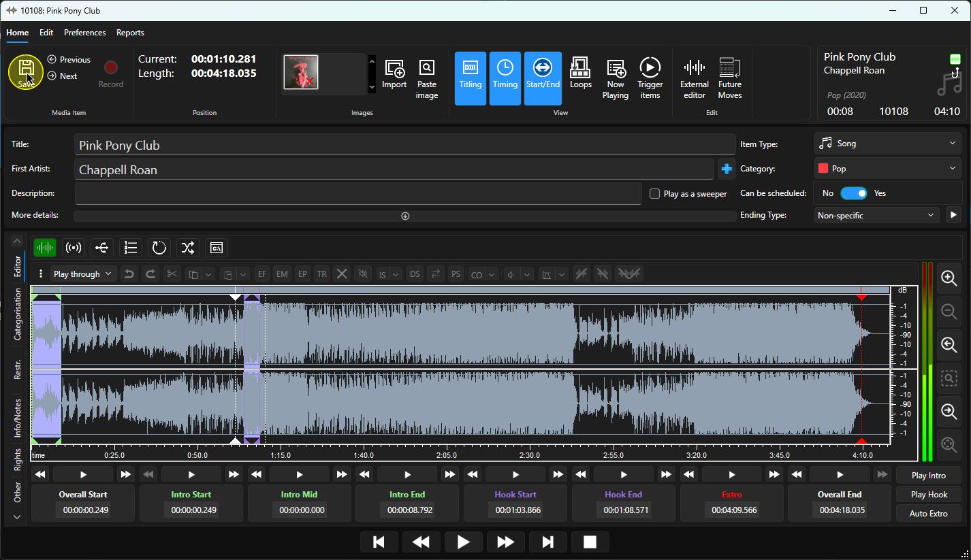Expand the More details section

(x=404, y=216)
